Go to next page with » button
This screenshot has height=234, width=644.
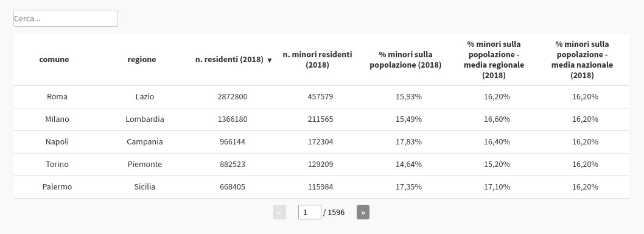[363, 212]
